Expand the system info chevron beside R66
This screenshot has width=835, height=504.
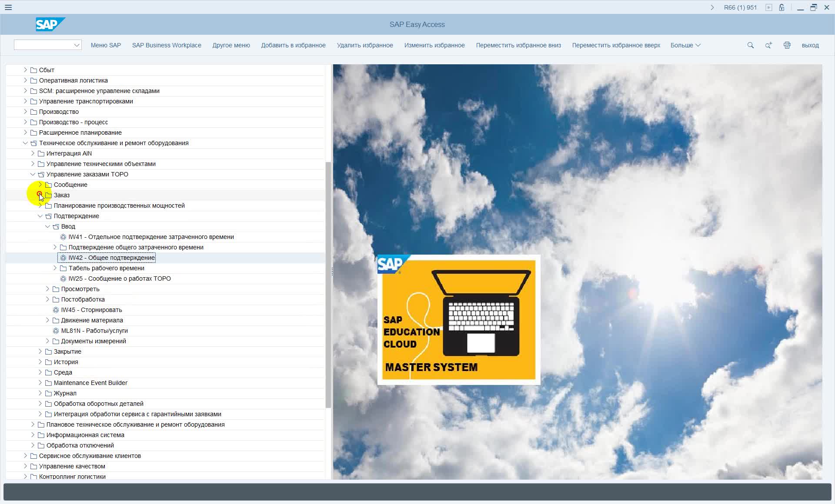[712, 7]
